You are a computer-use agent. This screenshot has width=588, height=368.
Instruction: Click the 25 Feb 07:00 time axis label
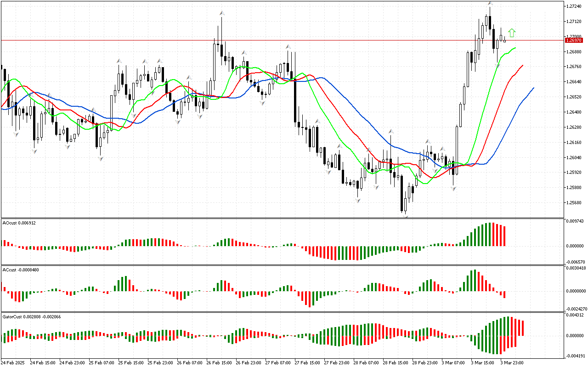(102, 363)
